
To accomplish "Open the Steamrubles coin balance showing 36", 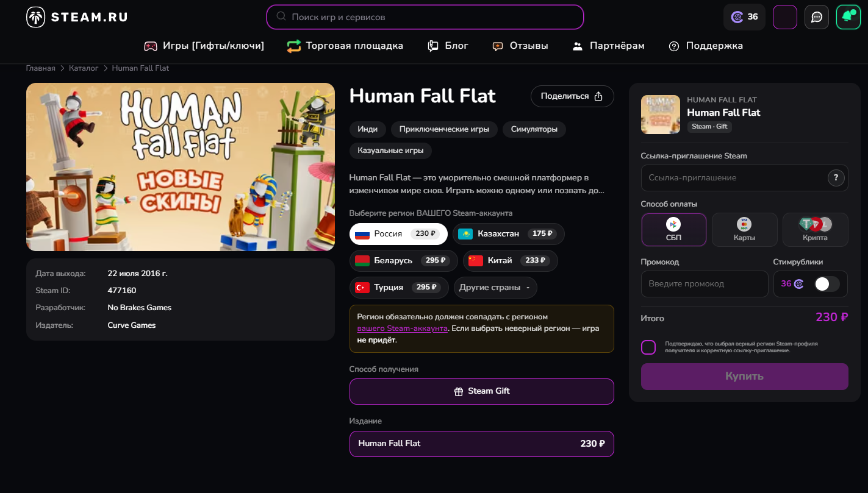I will coord(744,17).
